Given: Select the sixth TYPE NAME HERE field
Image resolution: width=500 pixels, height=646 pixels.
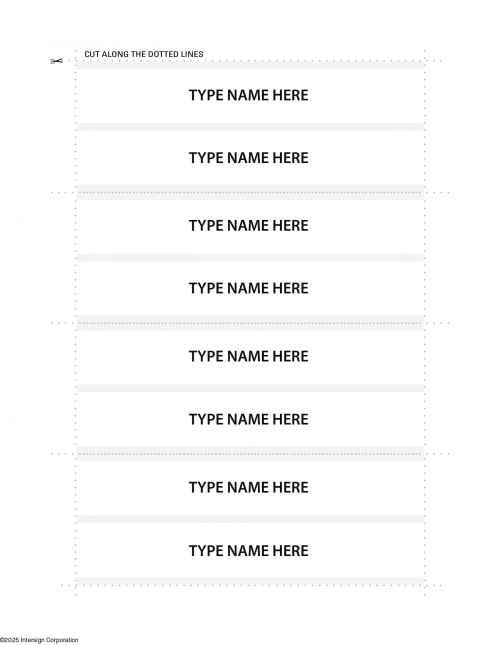Looking at the screenshot, I should 250,419.
